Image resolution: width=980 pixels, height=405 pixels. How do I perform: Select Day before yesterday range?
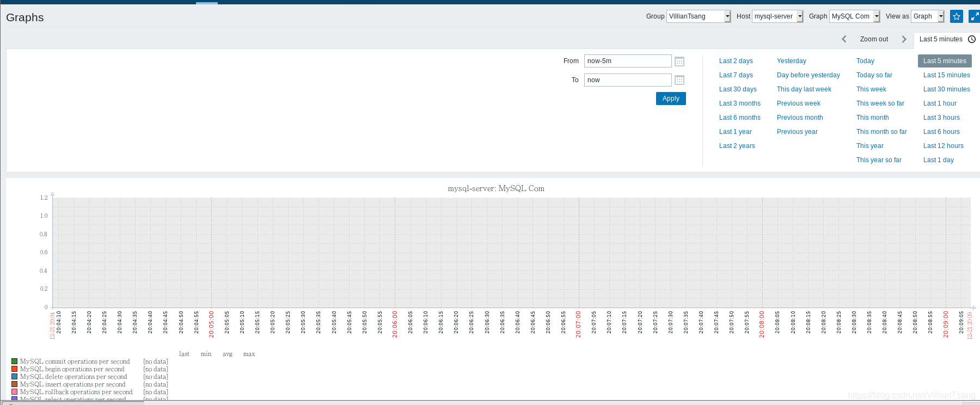808,75
